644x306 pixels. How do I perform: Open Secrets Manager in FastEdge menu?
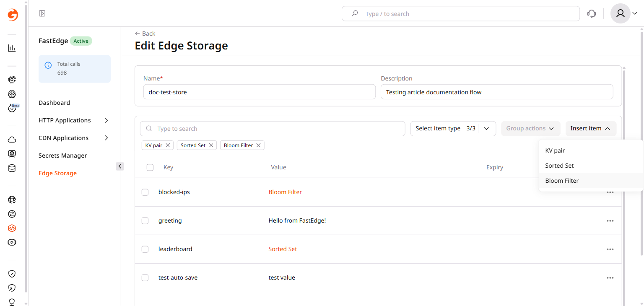pos(63,156)
